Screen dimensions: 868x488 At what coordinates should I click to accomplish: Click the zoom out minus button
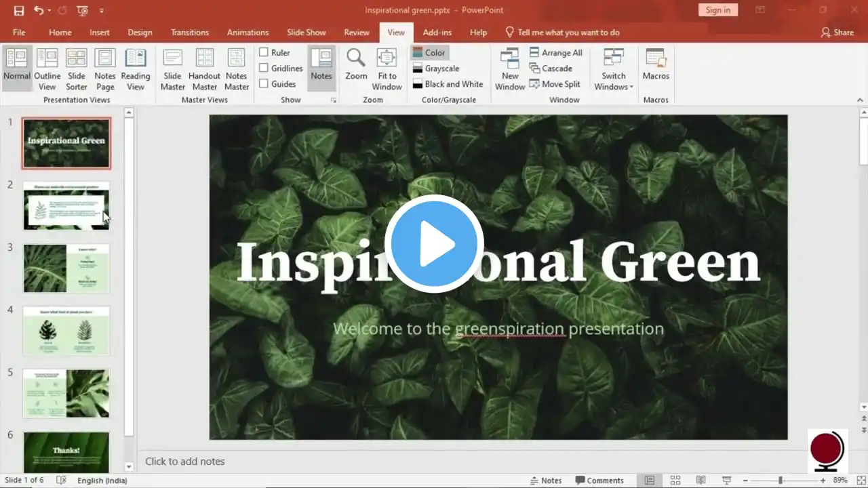tap(745, 480)
